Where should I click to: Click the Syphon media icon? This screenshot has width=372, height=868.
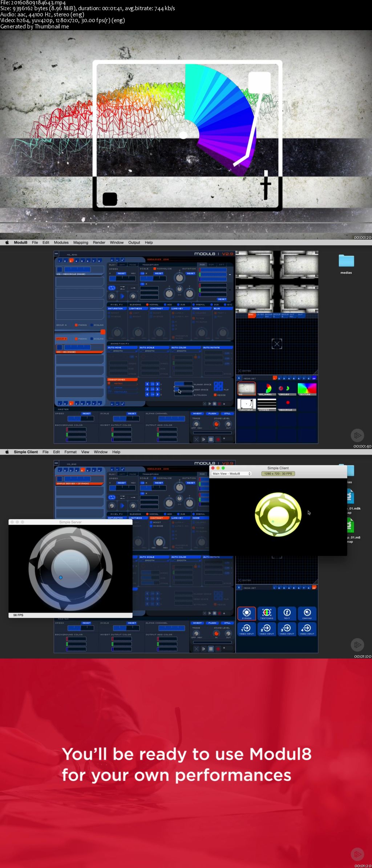[x=247, y=613]
